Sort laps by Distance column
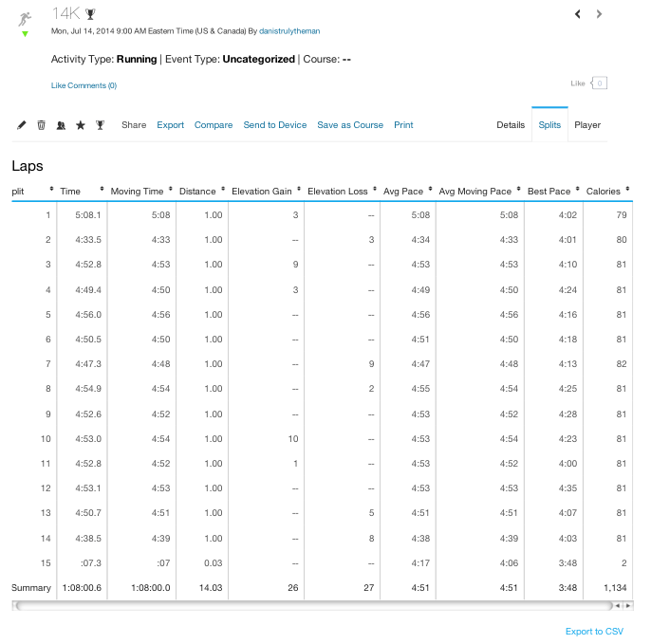 (x=197, y=192)
